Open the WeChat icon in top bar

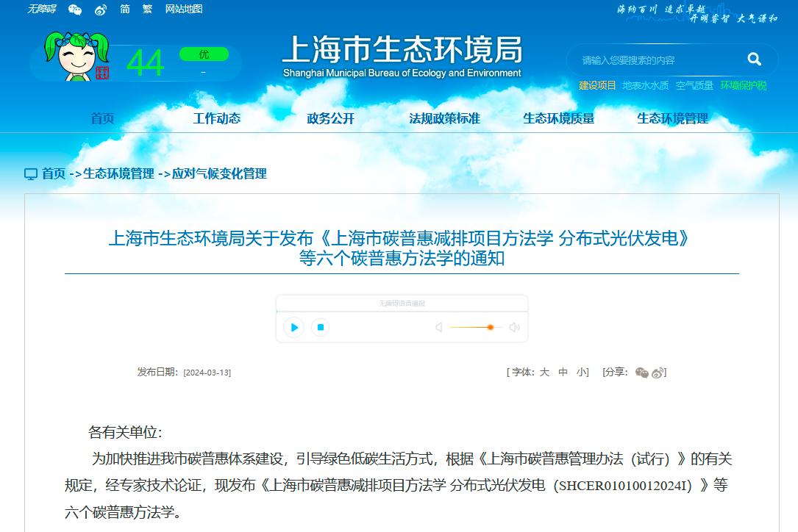[x=75, y=10]
